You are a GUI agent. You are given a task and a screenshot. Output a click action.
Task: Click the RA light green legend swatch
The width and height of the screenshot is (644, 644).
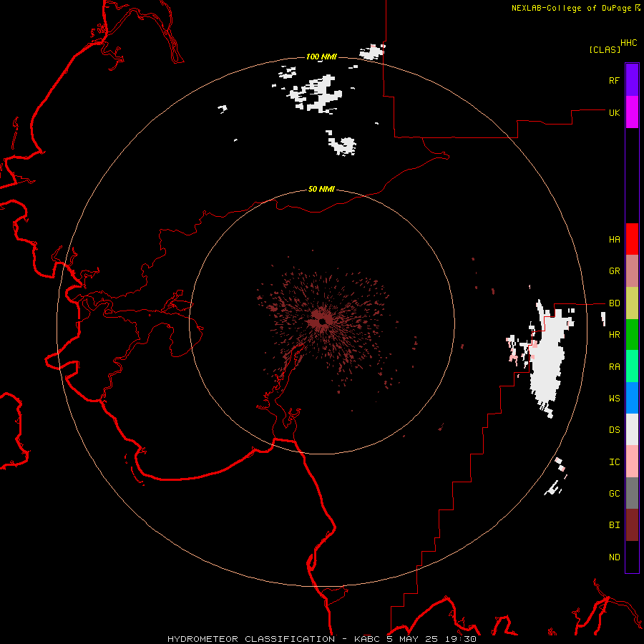click(632, 366)
